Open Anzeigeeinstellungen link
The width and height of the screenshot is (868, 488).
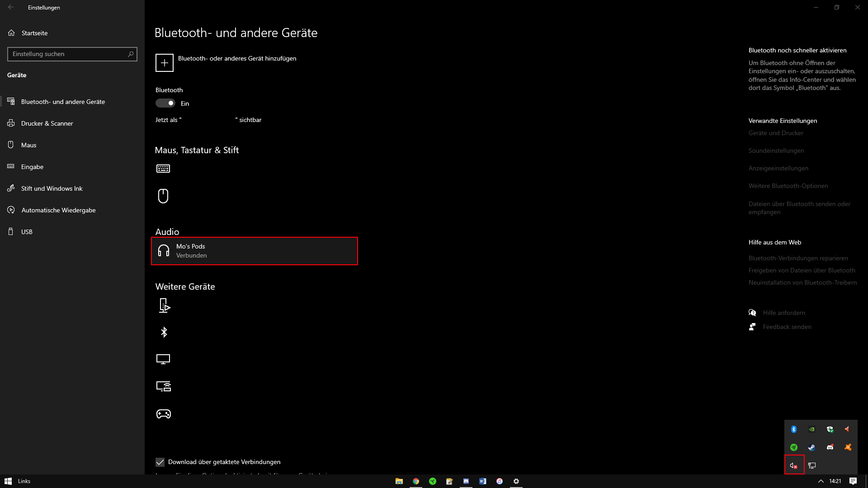pos(778,168)
